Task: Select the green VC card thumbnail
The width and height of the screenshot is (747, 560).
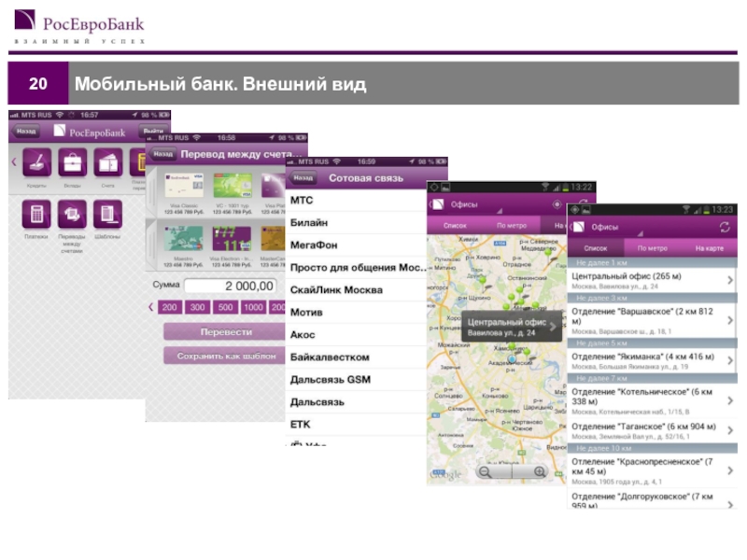Action: click(x=232, y=186)
